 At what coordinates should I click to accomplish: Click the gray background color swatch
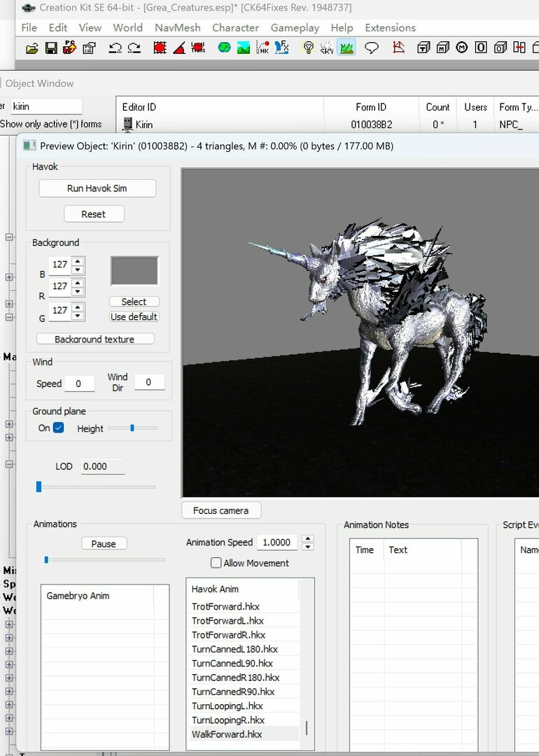134,270
